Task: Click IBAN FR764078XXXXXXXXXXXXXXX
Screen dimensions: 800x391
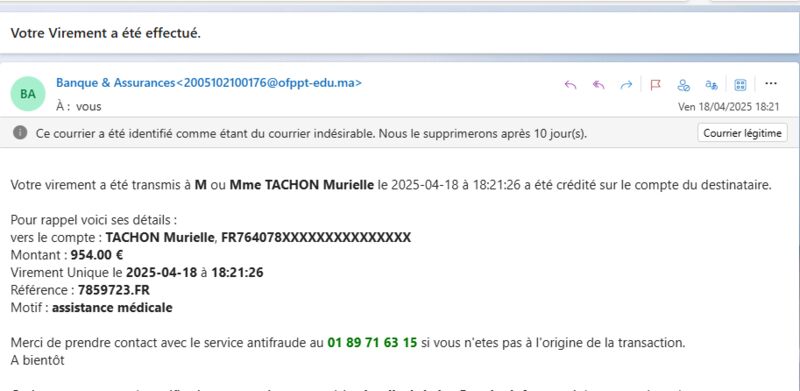Action: (x=316, y=238)
